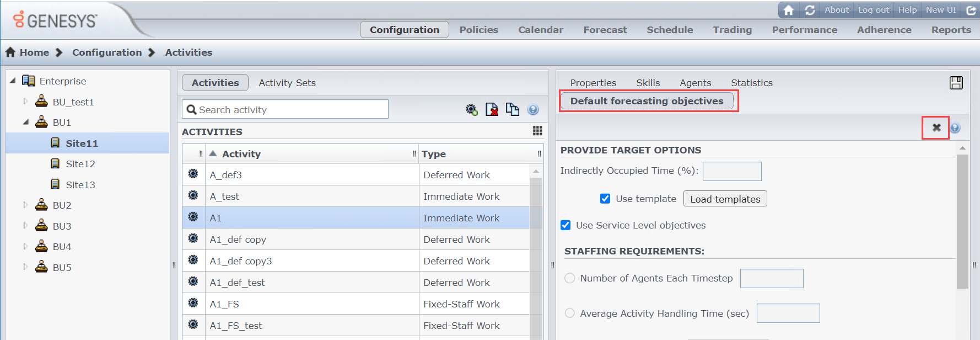This screenshot has width=980, height=340.
Task: Select Number of Agents Each Timestep radio
Action: (570, 278)
